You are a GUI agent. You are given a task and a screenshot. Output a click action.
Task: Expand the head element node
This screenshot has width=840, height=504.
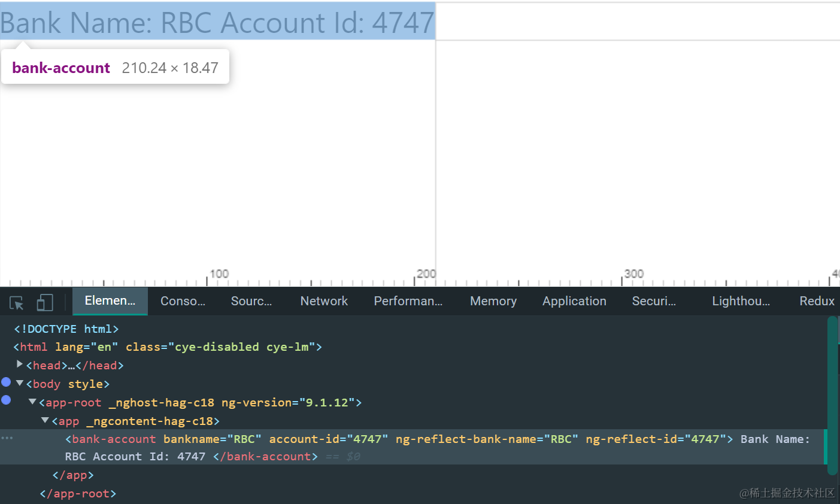20,365
